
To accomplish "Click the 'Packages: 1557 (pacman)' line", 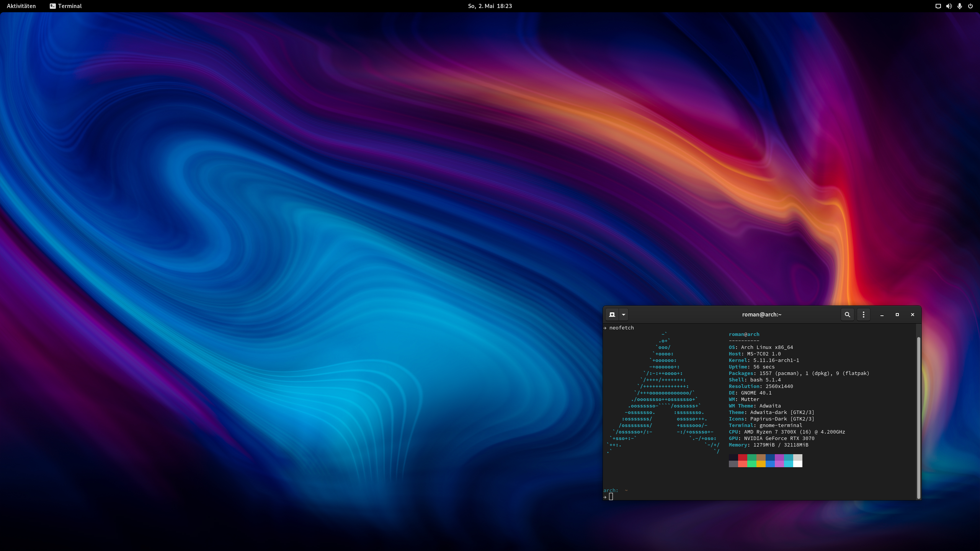I will pos(799,373).
